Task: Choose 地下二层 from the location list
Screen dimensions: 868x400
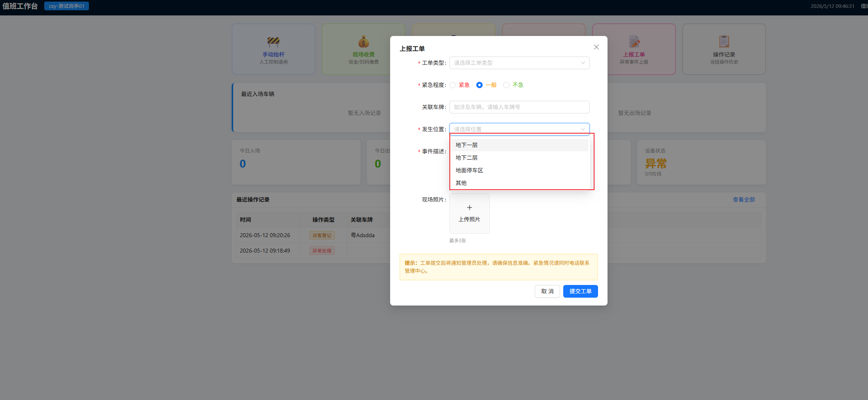Action: [x=519, y=158]
